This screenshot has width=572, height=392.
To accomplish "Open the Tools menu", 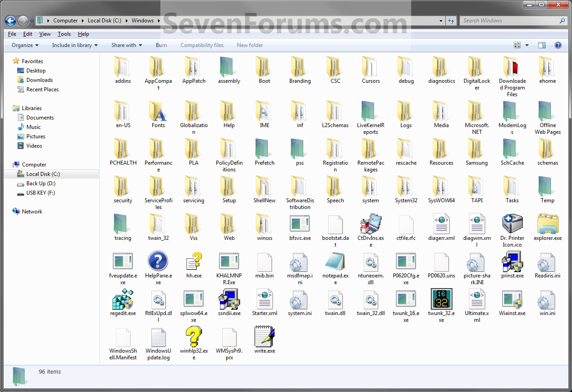I will point(64,34).
